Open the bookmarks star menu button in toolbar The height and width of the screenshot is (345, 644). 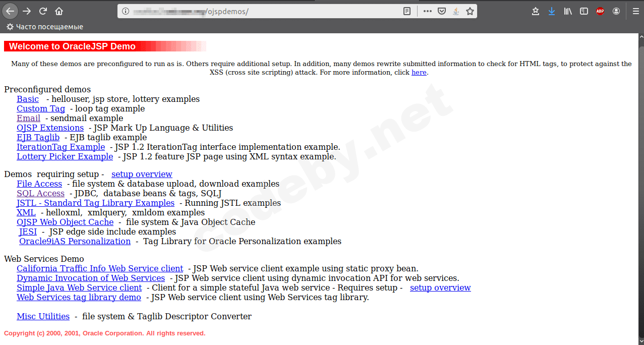[536, 11]
